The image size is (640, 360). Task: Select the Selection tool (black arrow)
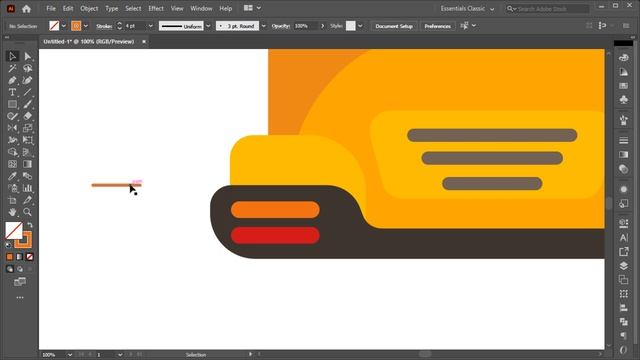[x=12, y=56]
